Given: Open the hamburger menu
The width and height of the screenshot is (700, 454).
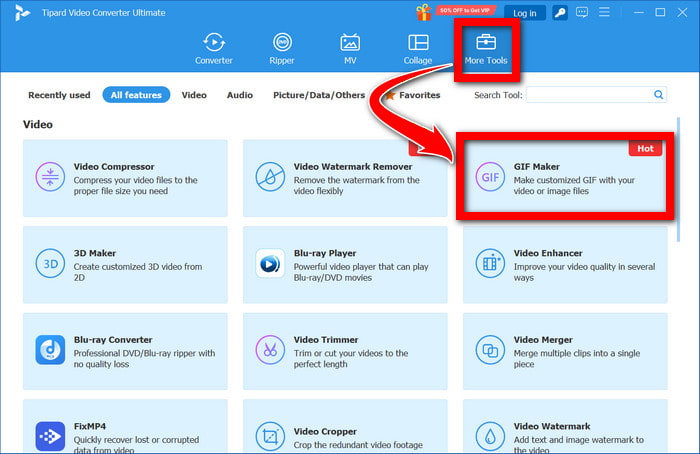Looking at the screenshot, I should 604,12.
